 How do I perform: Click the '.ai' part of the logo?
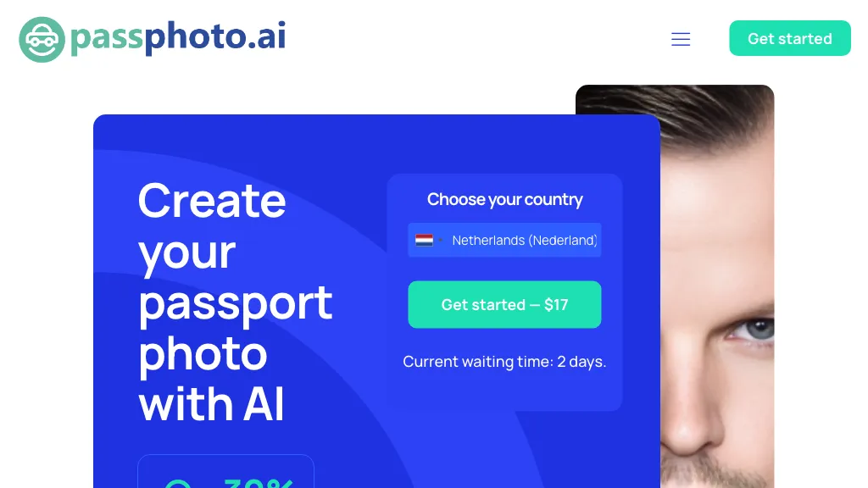point(265,36)
